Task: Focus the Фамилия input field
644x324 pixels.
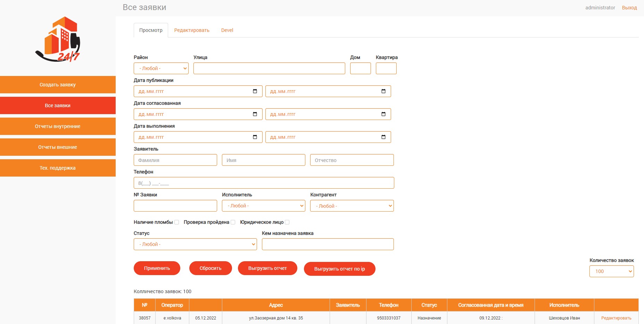Action: 175,160
